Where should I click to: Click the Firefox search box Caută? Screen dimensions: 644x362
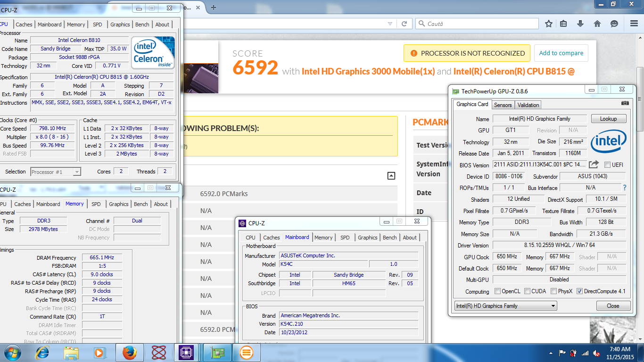(477, 24)
